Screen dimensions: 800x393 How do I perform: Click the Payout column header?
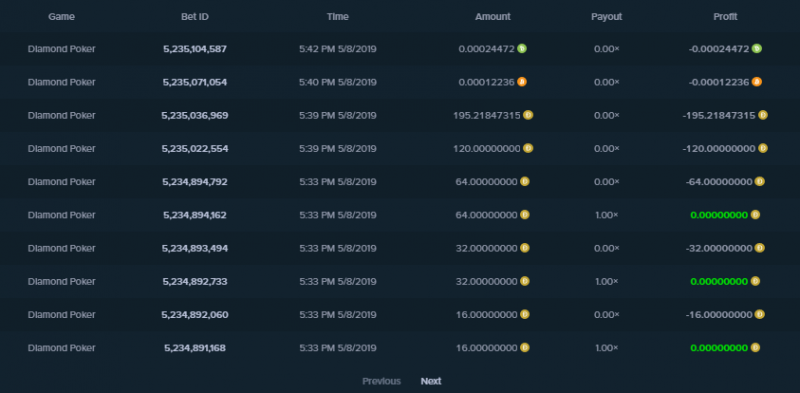coord(607,16)
